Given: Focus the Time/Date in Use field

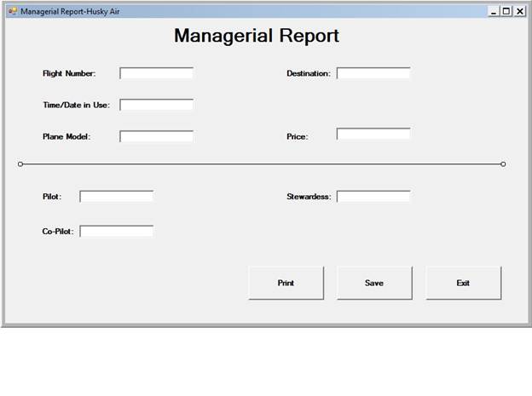Looking at the screenshot, I should click(x=156, y=105).
